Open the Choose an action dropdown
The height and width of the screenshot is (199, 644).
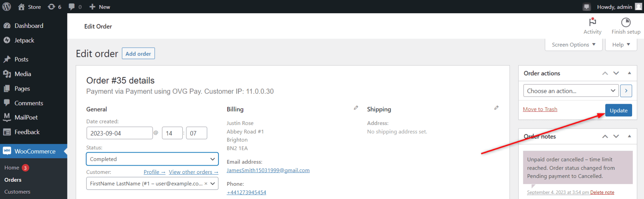point(571,91)
